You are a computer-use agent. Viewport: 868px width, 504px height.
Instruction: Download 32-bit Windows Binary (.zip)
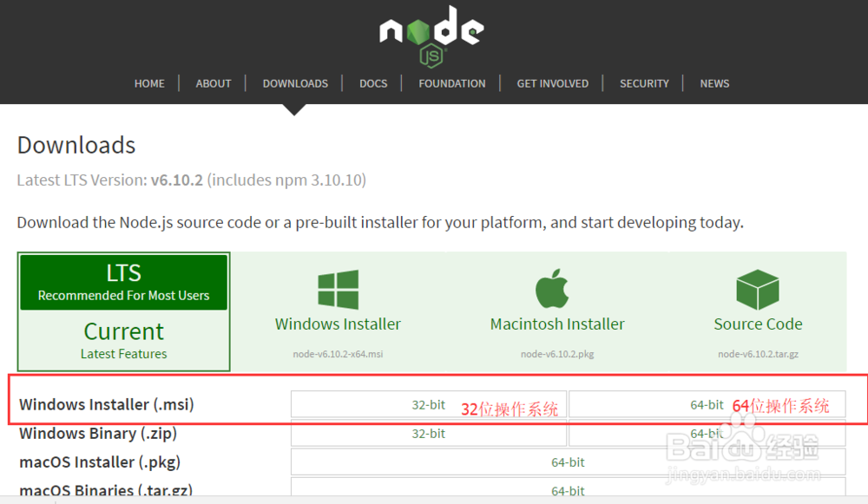[x=429, y=433]
